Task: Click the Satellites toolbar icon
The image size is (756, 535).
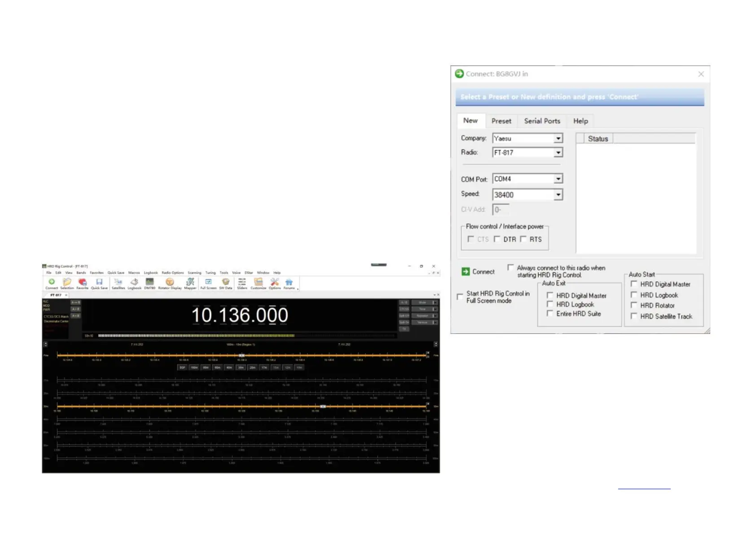Action: [118, 283]
